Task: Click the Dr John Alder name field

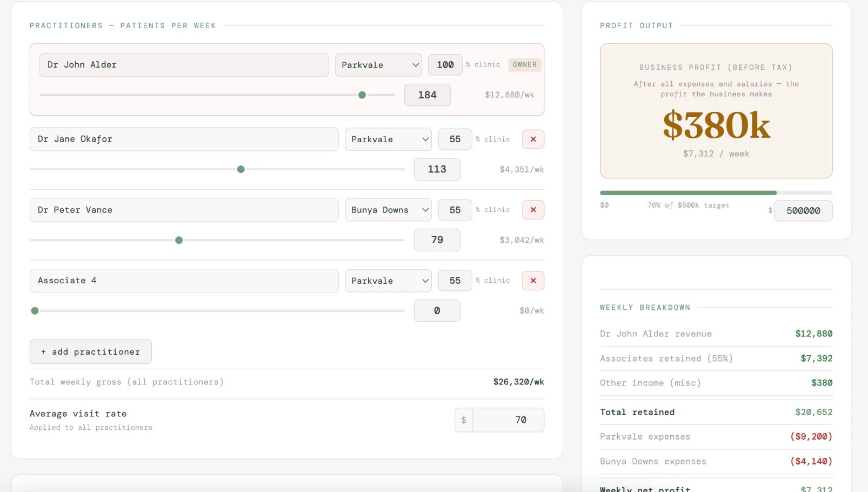Action: 184,65
